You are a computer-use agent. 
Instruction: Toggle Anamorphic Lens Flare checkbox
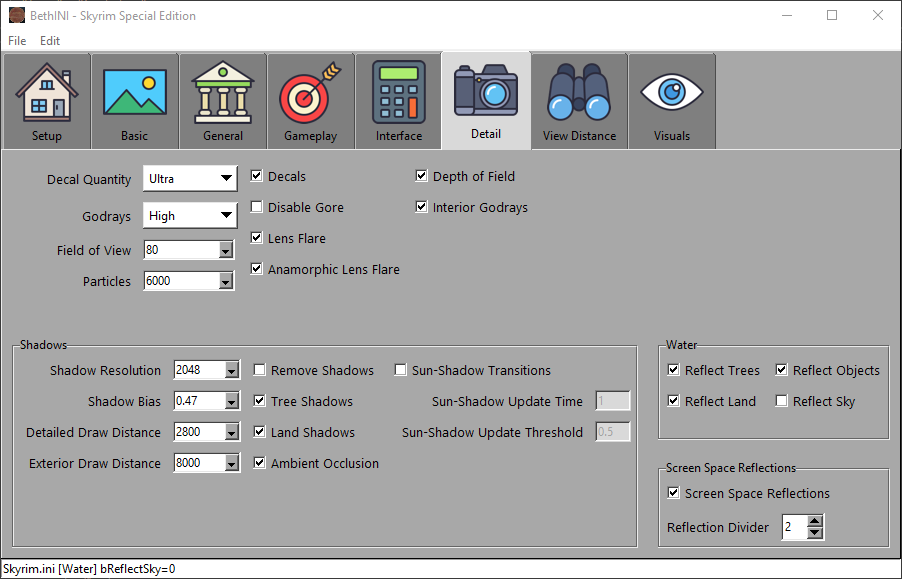tap(257, 269)
